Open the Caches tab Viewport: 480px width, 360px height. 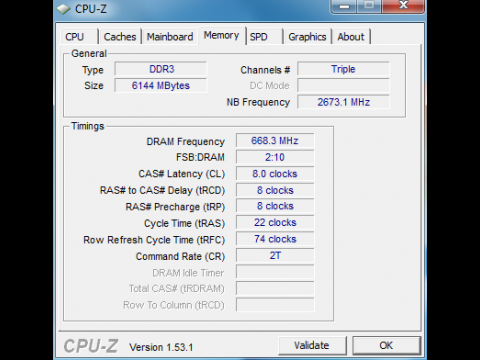(120, 36)
